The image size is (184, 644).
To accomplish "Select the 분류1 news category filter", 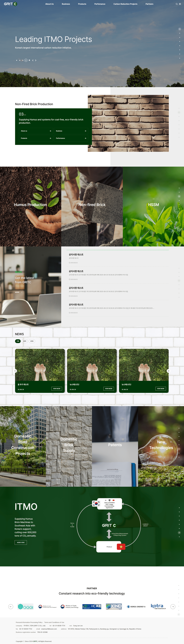I will pos(25,341).
